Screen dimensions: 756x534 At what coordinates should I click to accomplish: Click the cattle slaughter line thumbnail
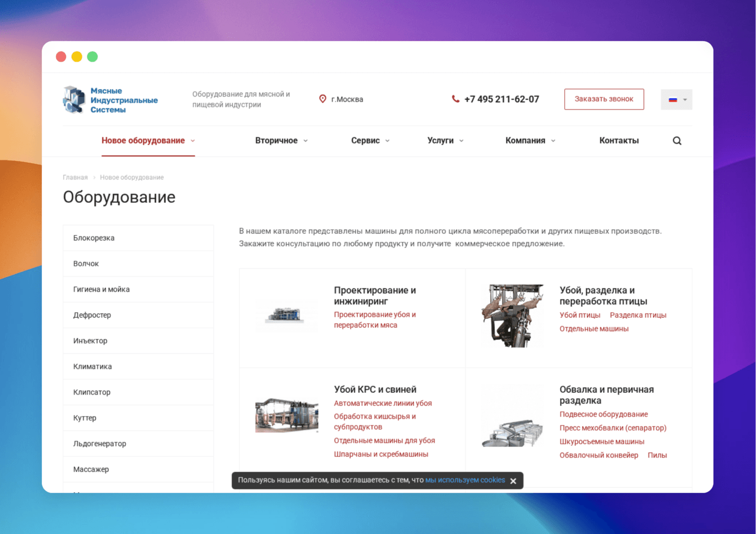(287, 414)
